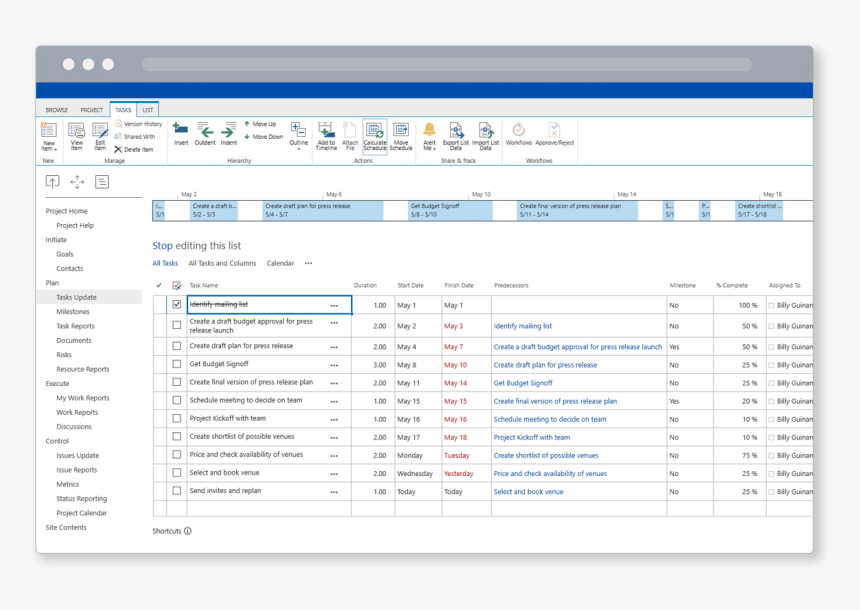The width and height of the screenshot is (860, 610).
Task: Open the Alert Me dropdown
Action: click(429, 136)
